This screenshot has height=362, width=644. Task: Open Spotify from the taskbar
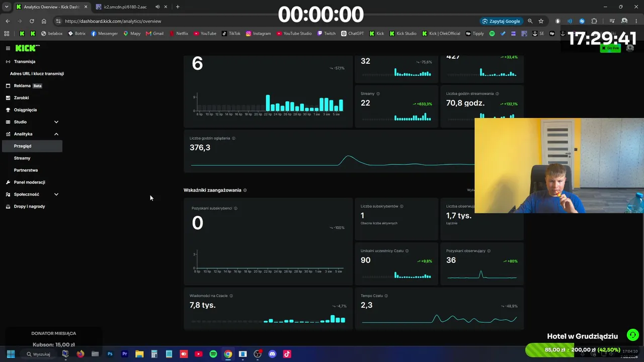click(213, 354)
